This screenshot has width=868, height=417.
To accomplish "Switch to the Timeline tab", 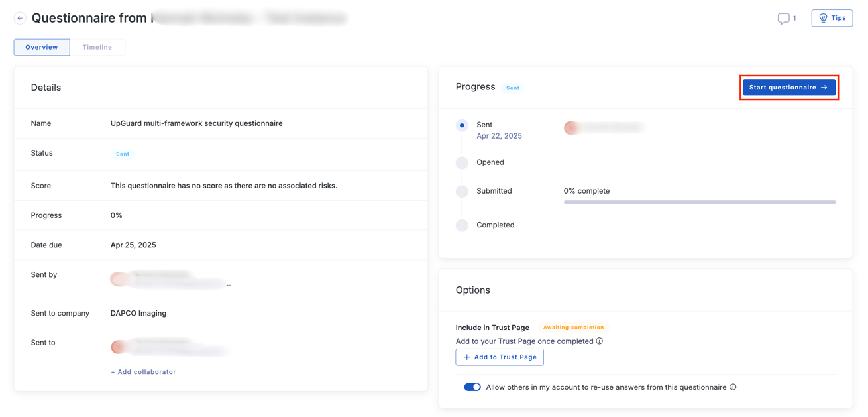I will (97, 47).
